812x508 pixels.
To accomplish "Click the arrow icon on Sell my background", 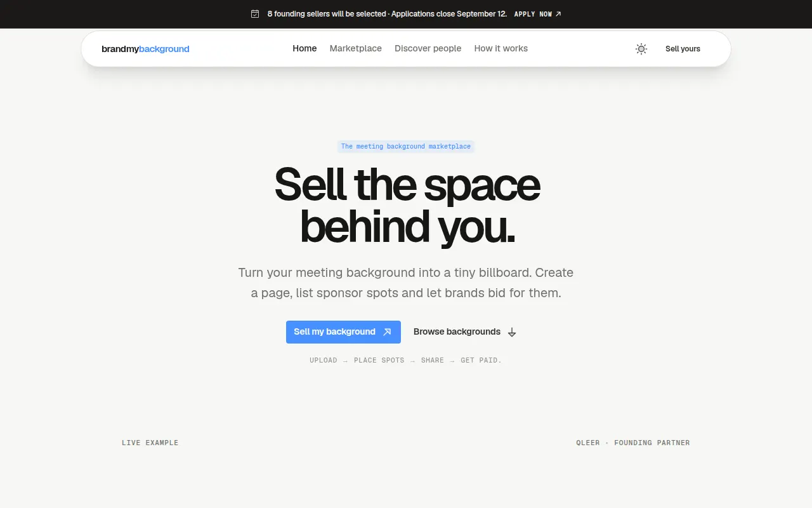I will (x=387, y=332).
